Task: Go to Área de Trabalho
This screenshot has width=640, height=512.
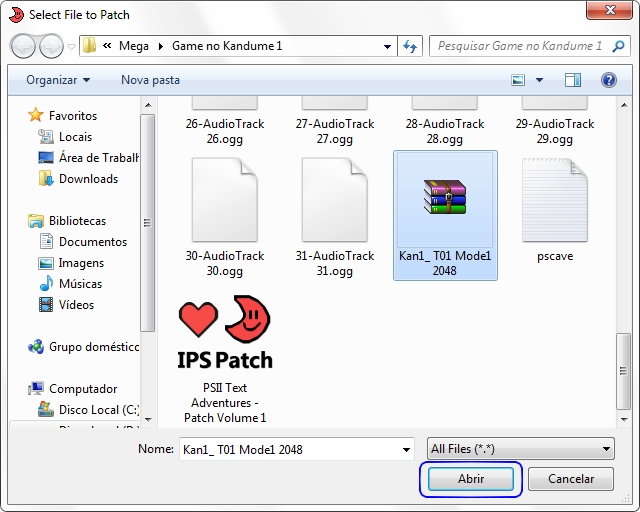Action: pos(99,158)
